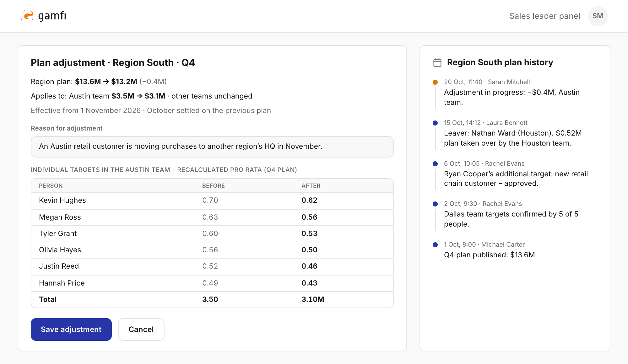Click Justin Reed's before value 0.52
The width and height of the screenshot is (628, 364).
(x=210, y=266)
